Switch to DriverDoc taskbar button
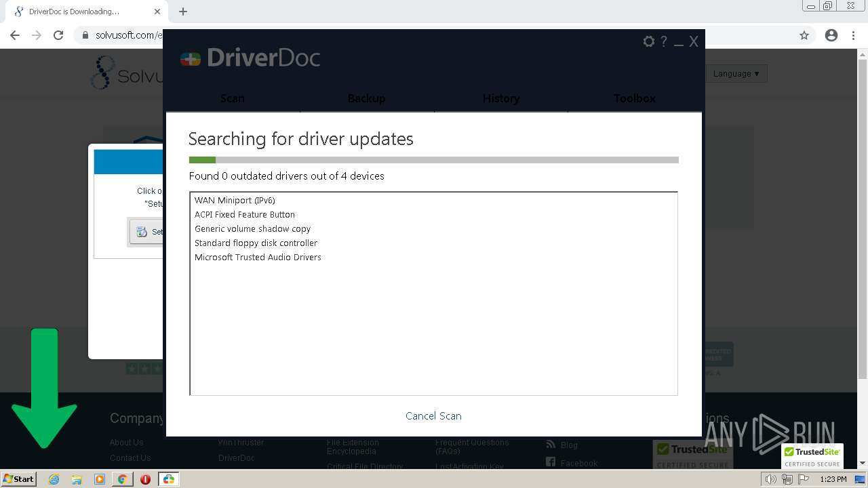Image resolution: width=868 pixels, height=488 pixels. click(168, 479)
